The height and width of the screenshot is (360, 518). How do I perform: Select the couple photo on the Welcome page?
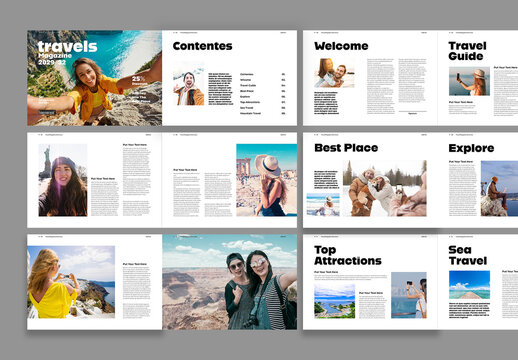[x=334, y=73]
